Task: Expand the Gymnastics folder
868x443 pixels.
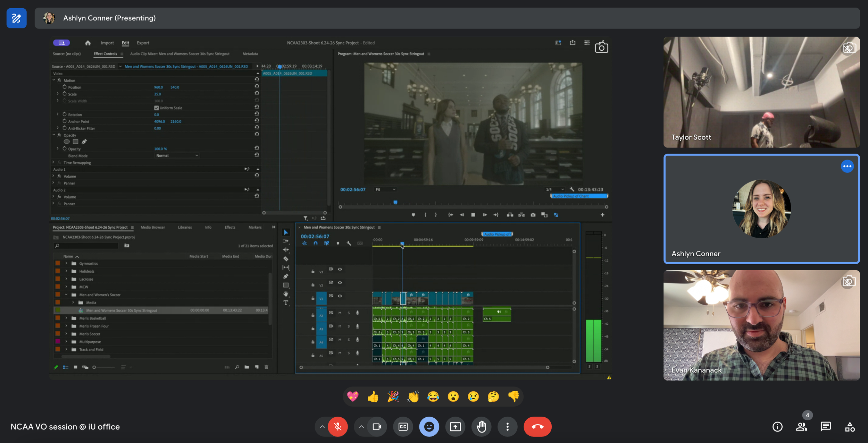Action: click(66, 264)
